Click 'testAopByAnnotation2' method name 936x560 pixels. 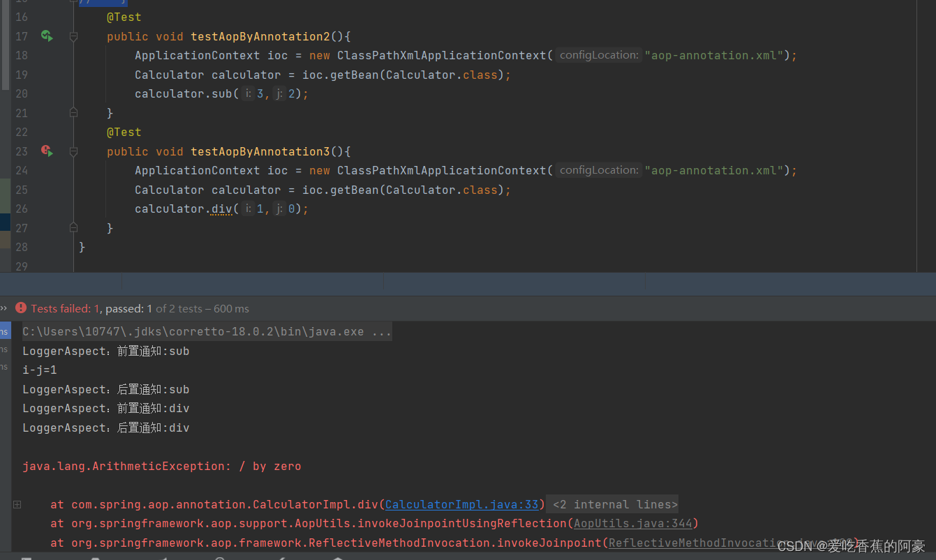[x=260, y=36]
